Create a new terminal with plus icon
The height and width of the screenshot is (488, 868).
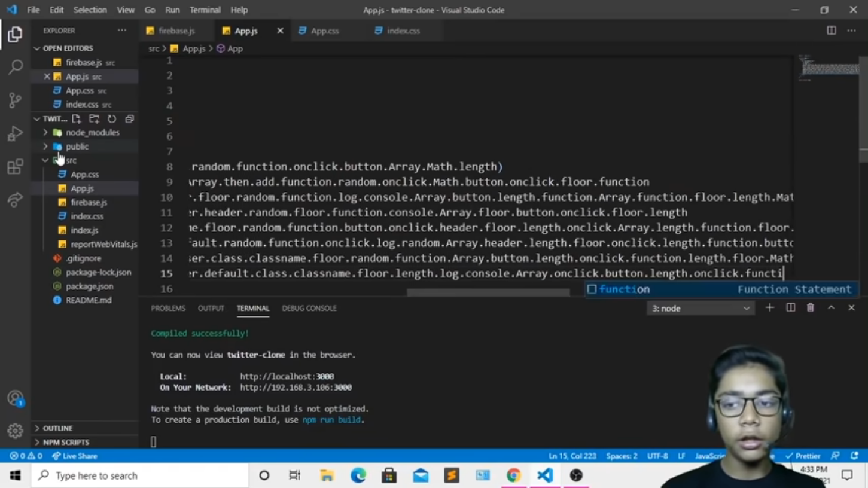(x=770, y=308)
